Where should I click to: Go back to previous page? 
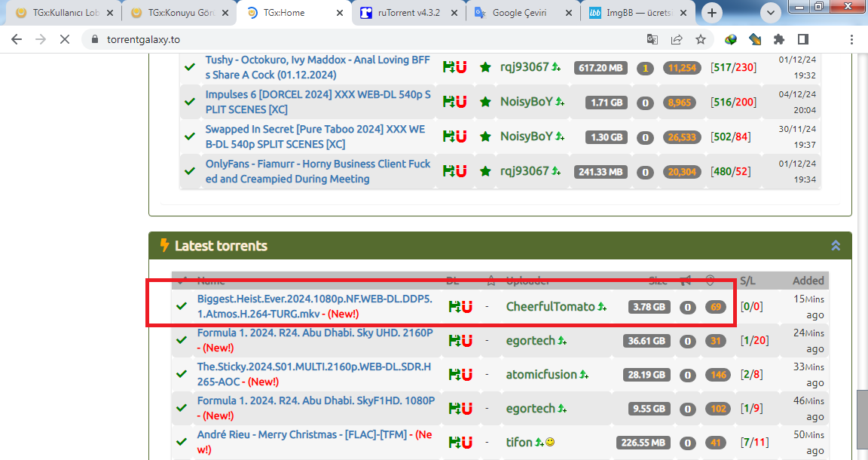[x=17, y=39]
